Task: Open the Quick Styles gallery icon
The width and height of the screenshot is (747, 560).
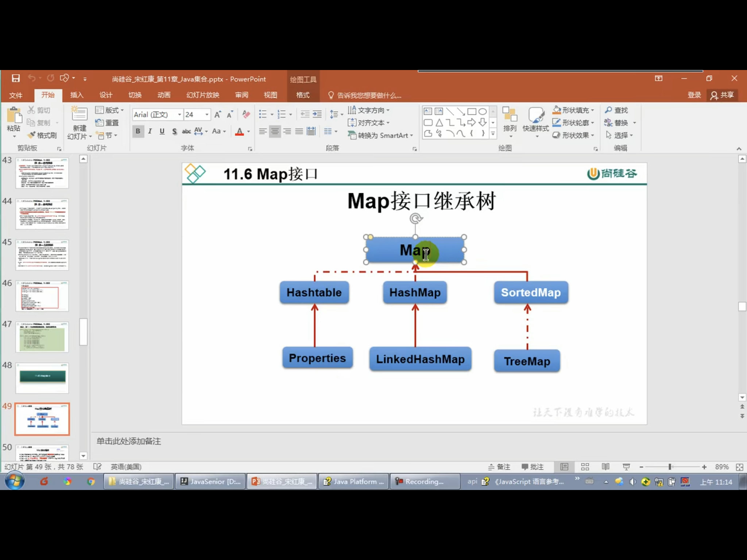Action: (535, 115)
